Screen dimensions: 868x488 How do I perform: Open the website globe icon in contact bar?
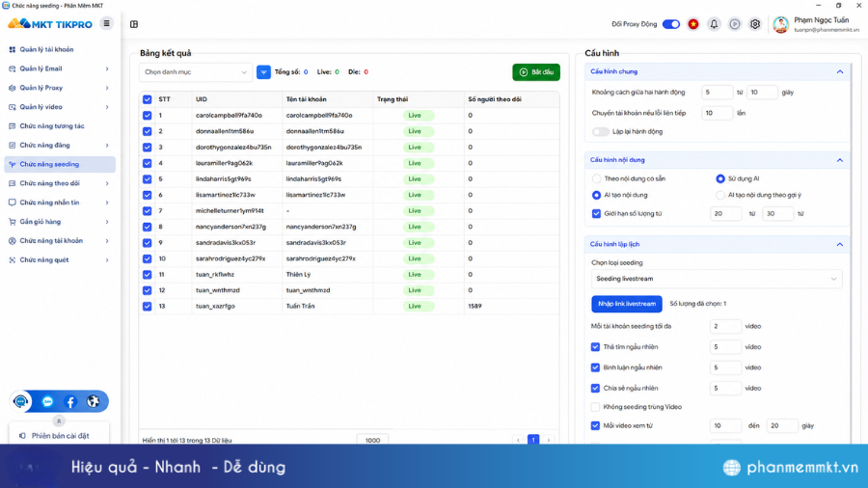93,402
